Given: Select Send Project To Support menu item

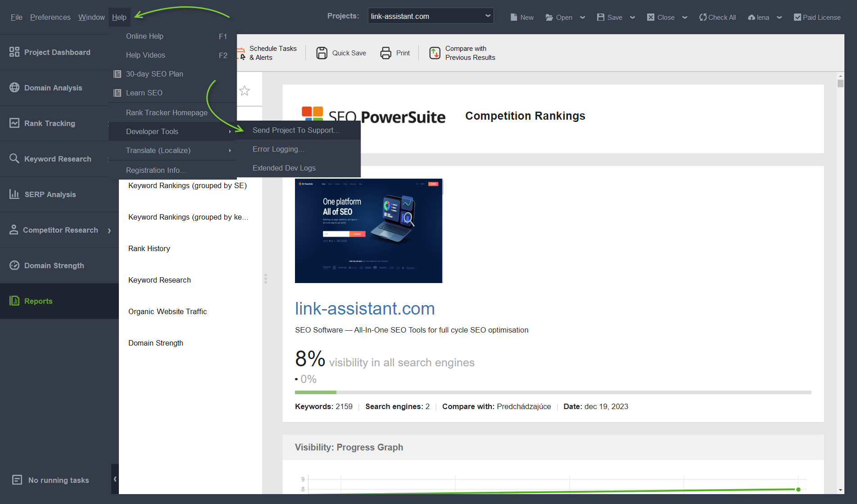Looking at the screenshot, I should [296, 130].
